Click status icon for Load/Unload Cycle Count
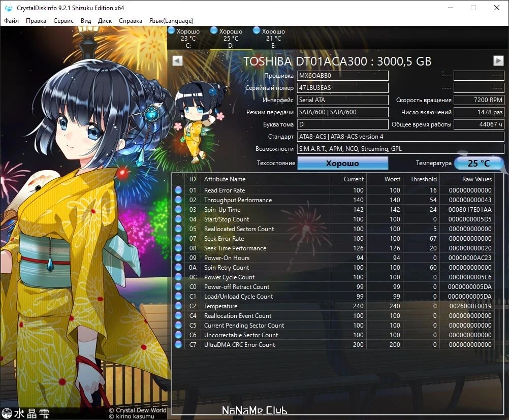509x420 pixels. (x=178, y=296)
